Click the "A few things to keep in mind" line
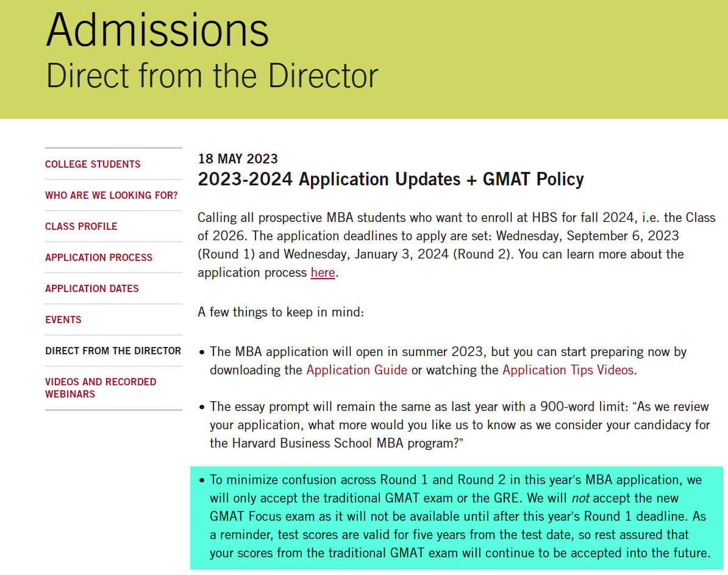This screenshot has width=728, height=575. point(280,312)
